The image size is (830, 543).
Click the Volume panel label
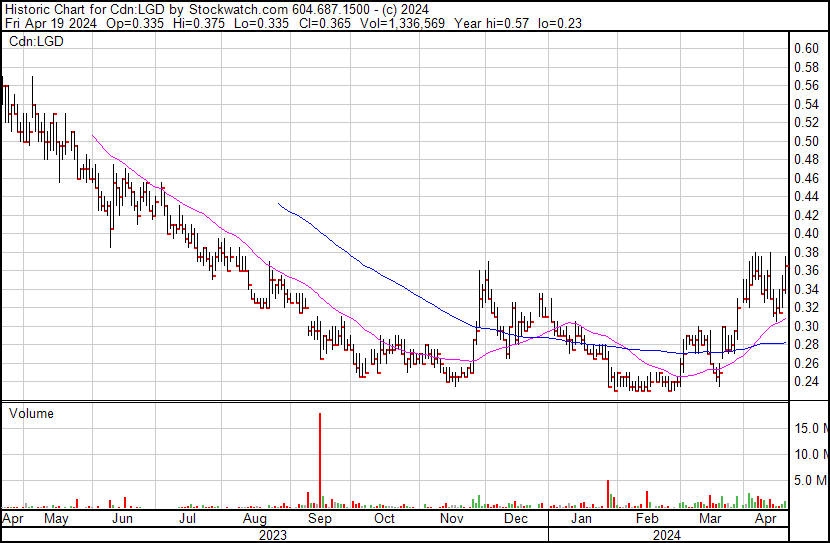pos(31,413)
